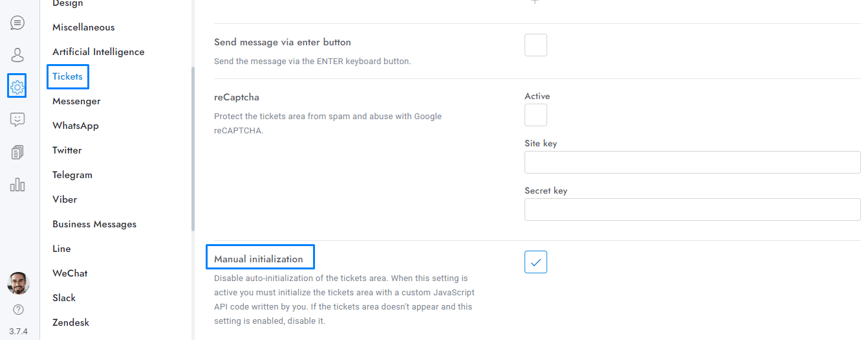Go to the Slack settings tab

pos(64,298)
